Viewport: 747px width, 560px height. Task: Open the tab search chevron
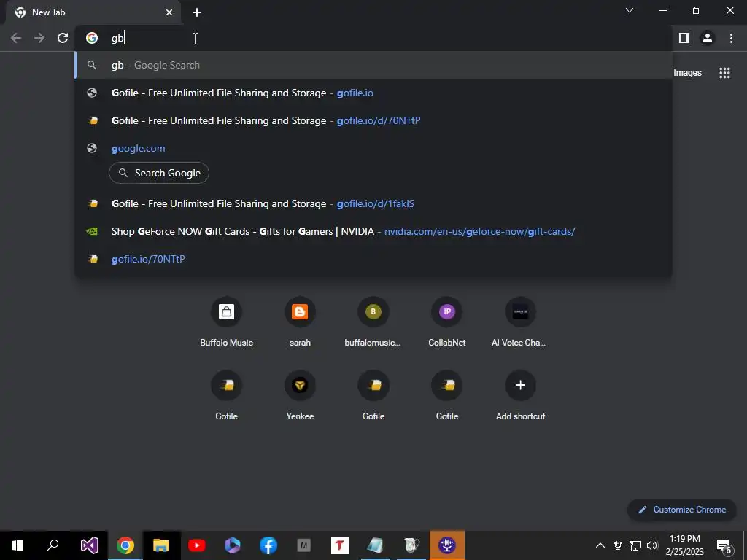630,10
